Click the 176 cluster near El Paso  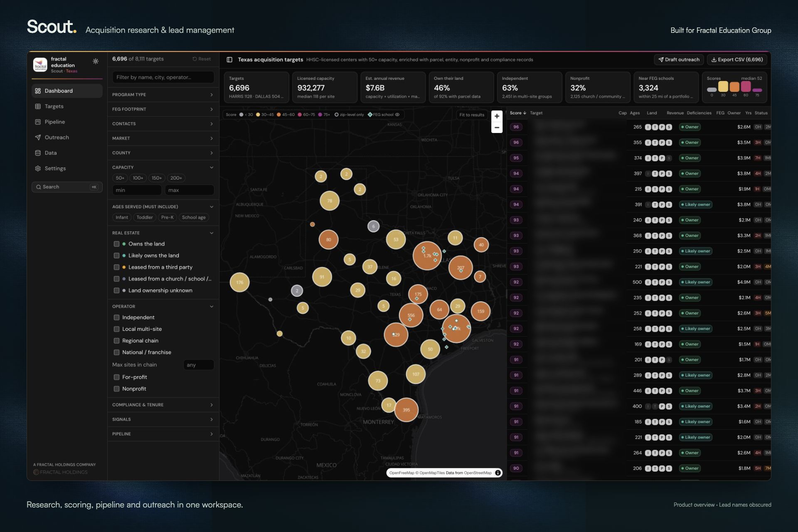click(239, 282)
